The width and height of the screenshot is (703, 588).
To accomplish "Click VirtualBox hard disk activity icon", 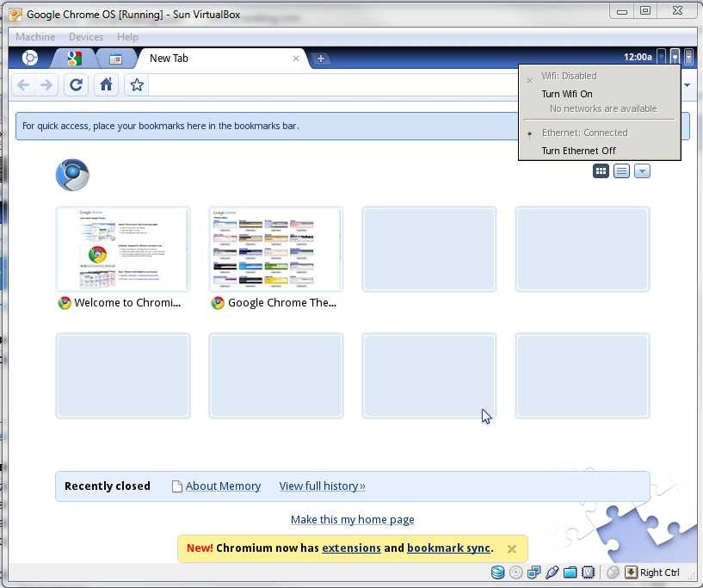I will point(497,573).
